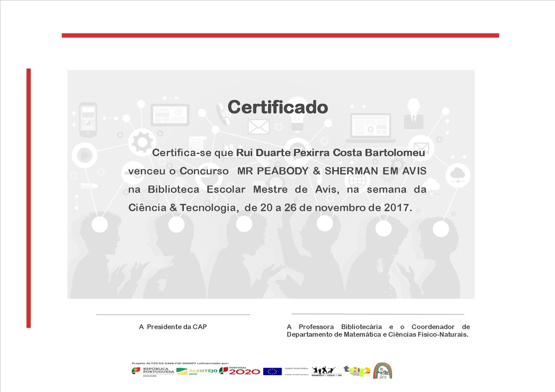Image resolution: width=555 pixels, height=392 pixels.
Task: Click the 'União Europeia' caption text
Action: [296, 369]
